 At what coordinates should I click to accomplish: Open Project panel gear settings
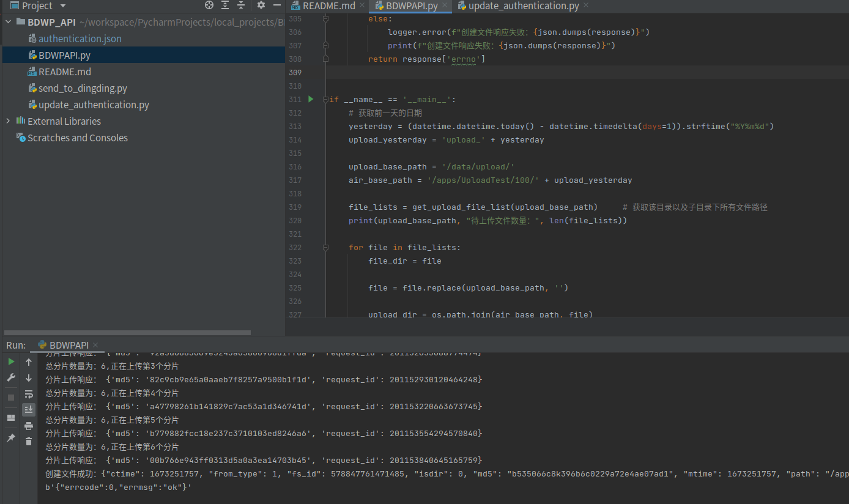pyautogui.click(x=261, y=6)
